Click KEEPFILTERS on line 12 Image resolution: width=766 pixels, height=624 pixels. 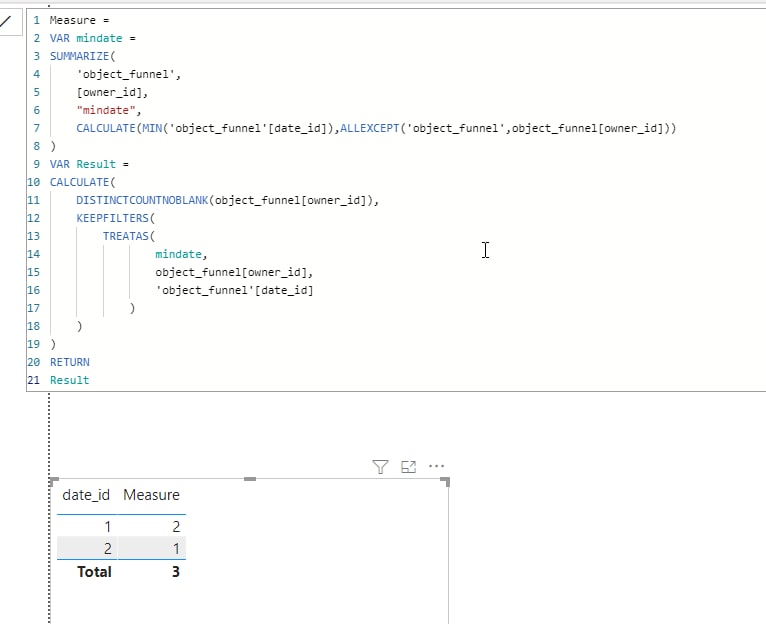tap(112, 218)
